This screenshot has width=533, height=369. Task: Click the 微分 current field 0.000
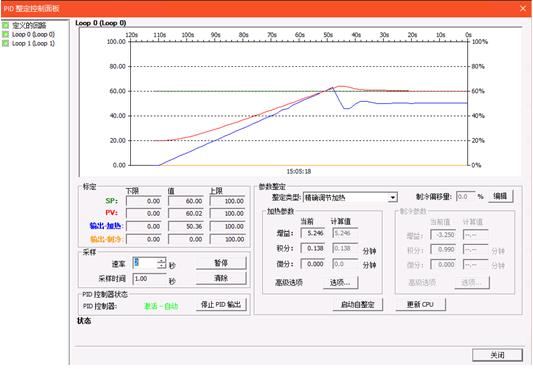[x=313, y=264]
